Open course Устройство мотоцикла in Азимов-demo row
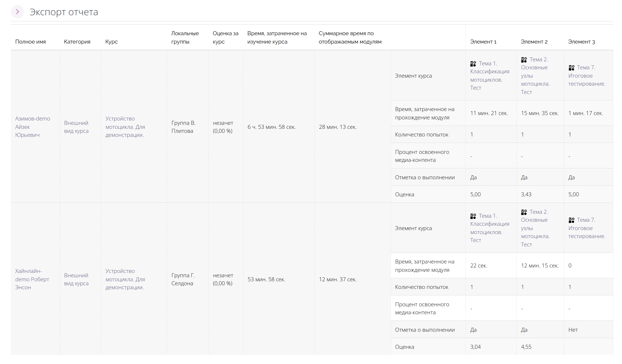622x364 pixels. (125, 127)
